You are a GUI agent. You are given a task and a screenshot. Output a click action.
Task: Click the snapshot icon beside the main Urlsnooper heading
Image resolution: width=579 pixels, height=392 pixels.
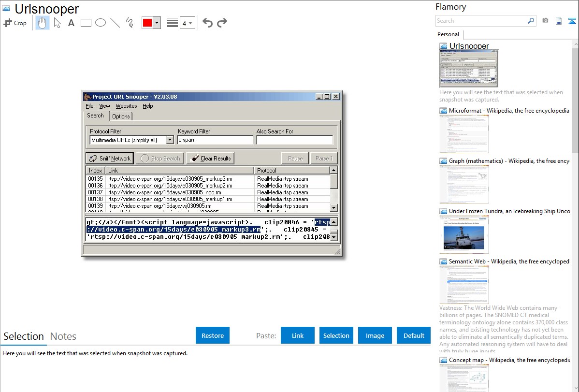point(6,9)
